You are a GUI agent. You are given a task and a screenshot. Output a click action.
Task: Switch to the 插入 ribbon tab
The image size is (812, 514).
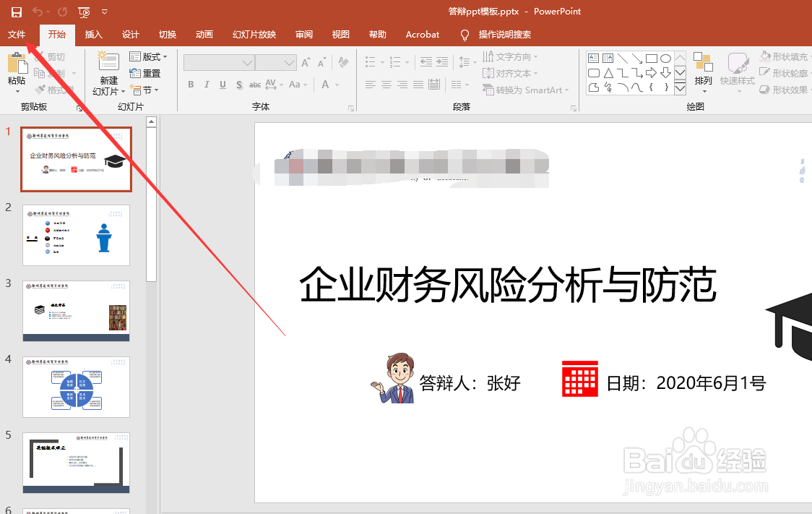tap(94, 35)
